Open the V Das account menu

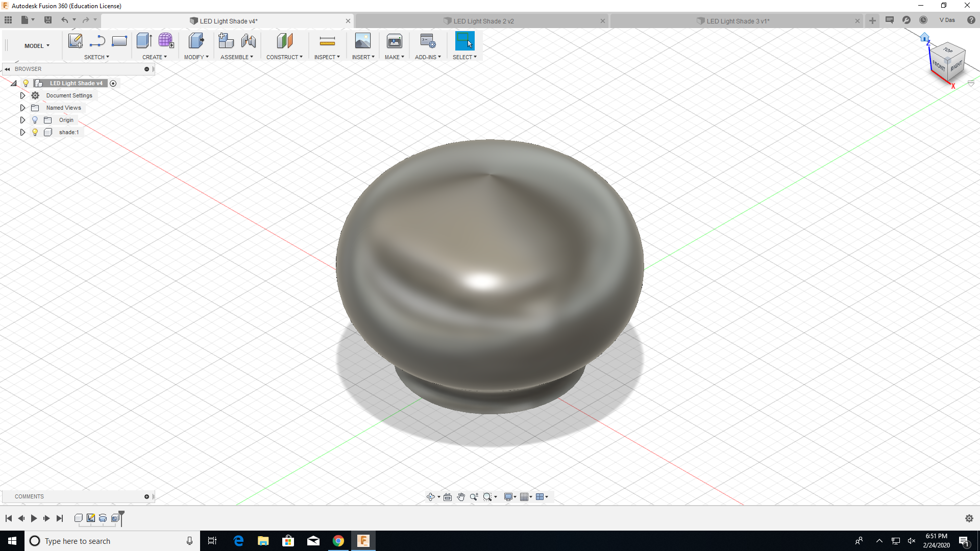point(947,20)
